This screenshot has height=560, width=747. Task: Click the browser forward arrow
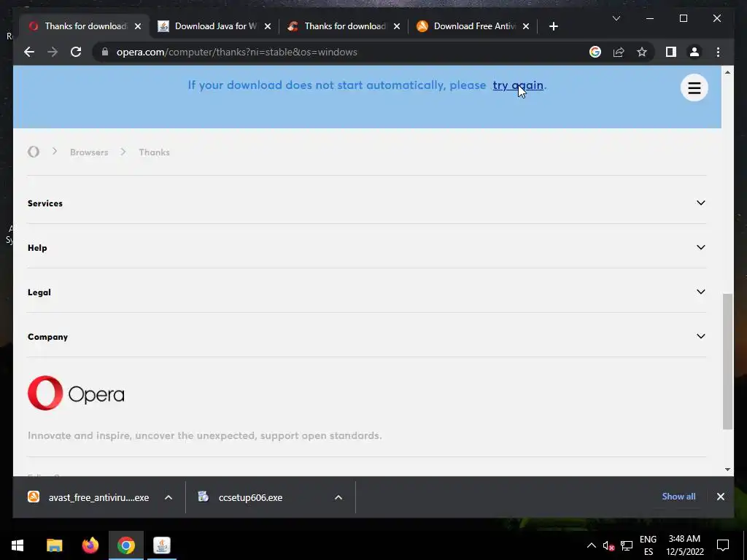coord(53,52)
